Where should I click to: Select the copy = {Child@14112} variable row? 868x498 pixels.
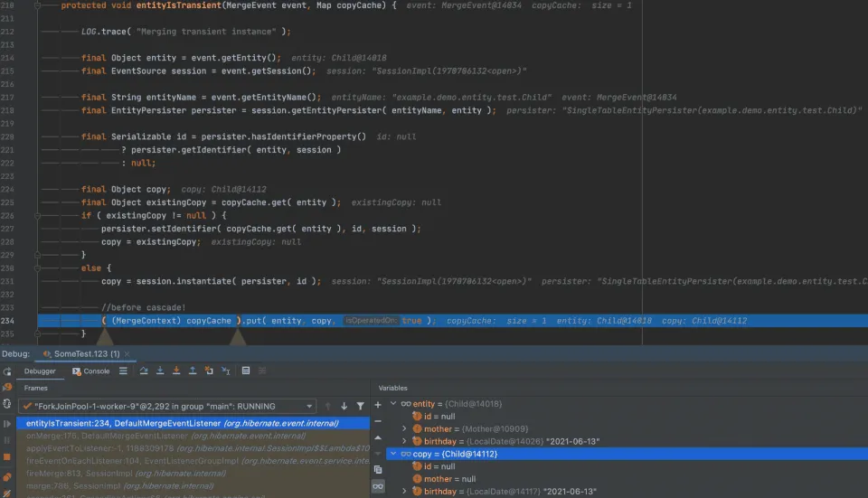(x=627, y=454)
